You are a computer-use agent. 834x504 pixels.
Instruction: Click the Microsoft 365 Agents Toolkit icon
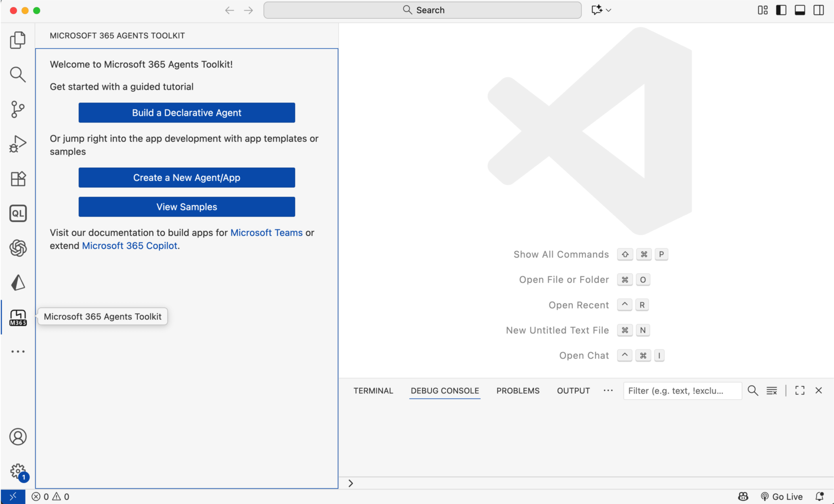[x=18, y=318]
